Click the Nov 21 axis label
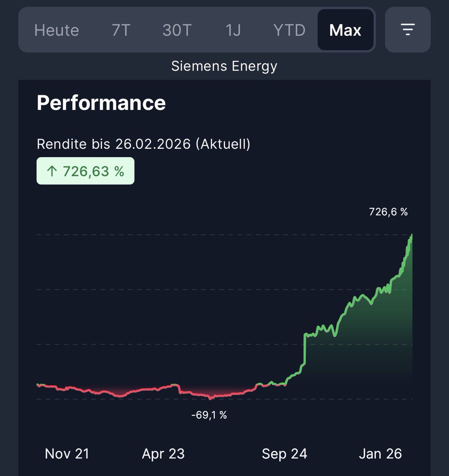Image resolution: width=449 pixels, height=476 pixels. [x=67, y=453]
